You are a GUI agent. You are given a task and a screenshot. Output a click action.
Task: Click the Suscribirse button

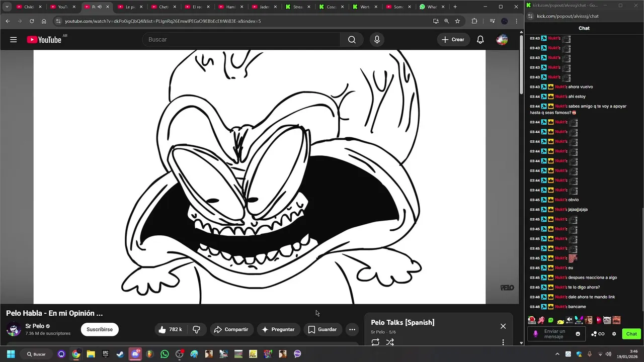click(x=100, y=329)
